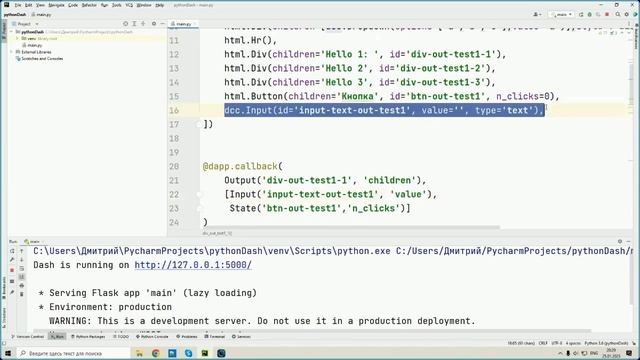The height and width of the screenshot is (360, 640).
Task: Click the main.py breadcrumb in navigation bar
Action: (x=42, y=15)
